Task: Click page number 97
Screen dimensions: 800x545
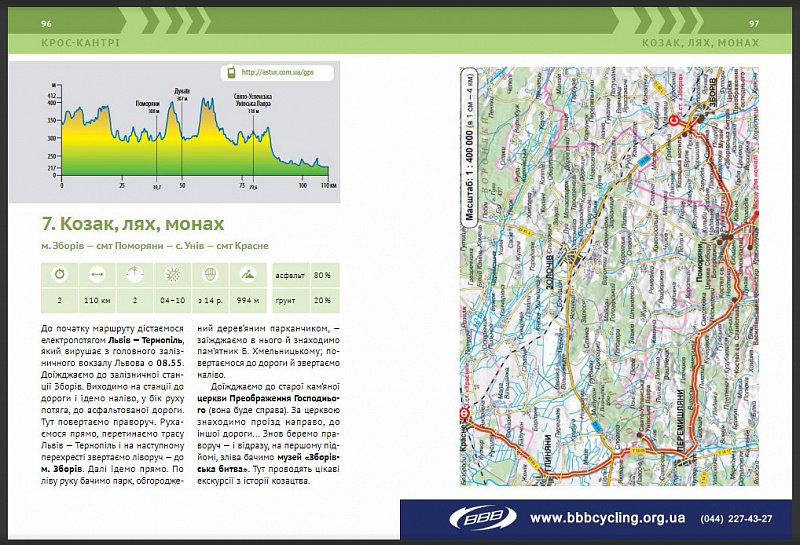Action: tap(754, 23)
